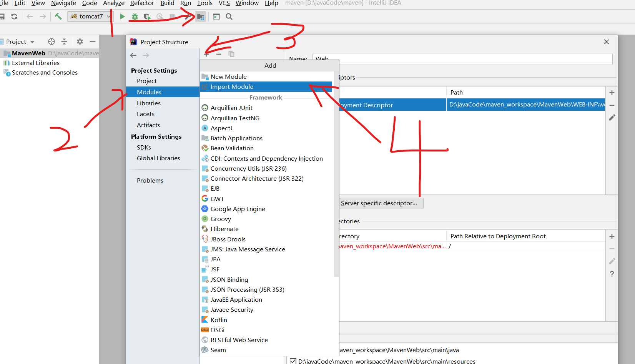The width and height of the screenshot is (635, 364).
Task: Click the plus Add button above the popup
Action: (x=206, y=54)
